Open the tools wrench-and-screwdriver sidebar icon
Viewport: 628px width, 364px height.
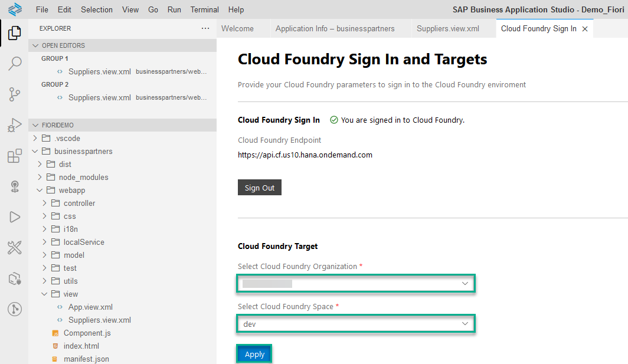(14, 248)
